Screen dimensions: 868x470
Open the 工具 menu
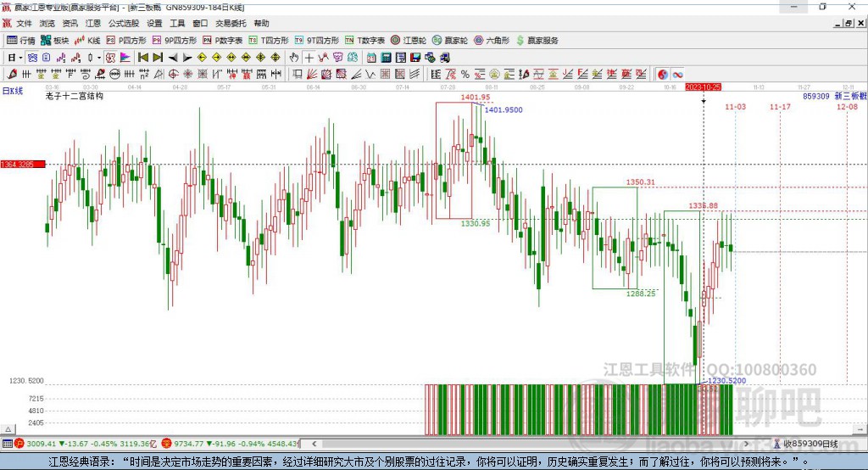177,23
